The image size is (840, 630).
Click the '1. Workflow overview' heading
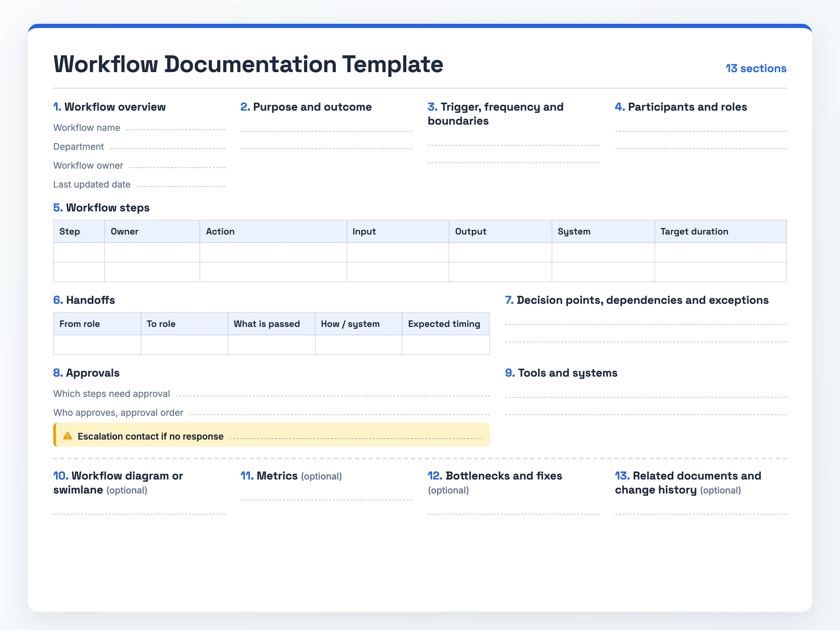point(109,107)
